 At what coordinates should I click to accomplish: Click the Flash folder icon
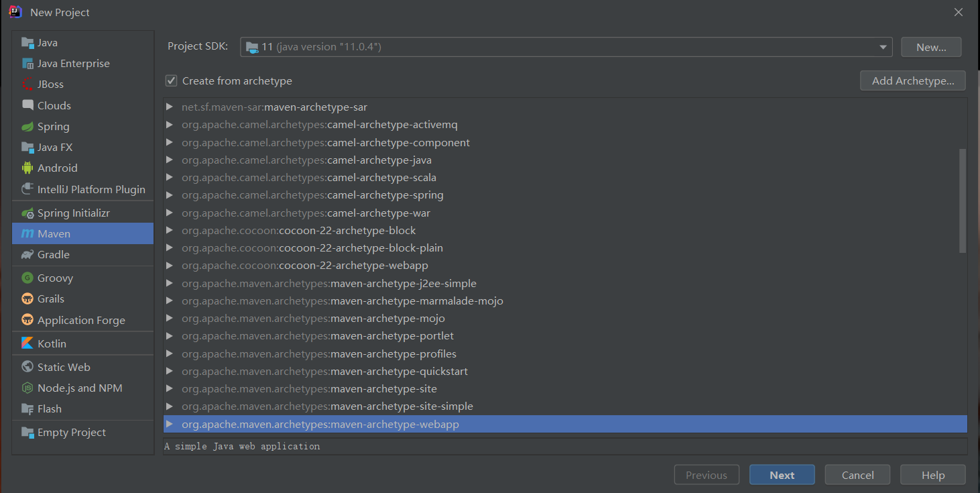coord(27,409)
